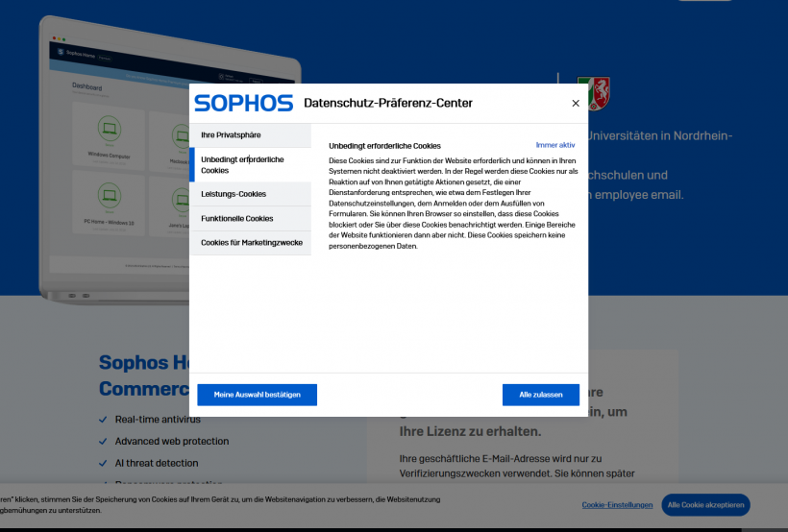Click the SOPHOS logo in the dialog
Viewport: 788px width, 532px height.
point(244,103)
